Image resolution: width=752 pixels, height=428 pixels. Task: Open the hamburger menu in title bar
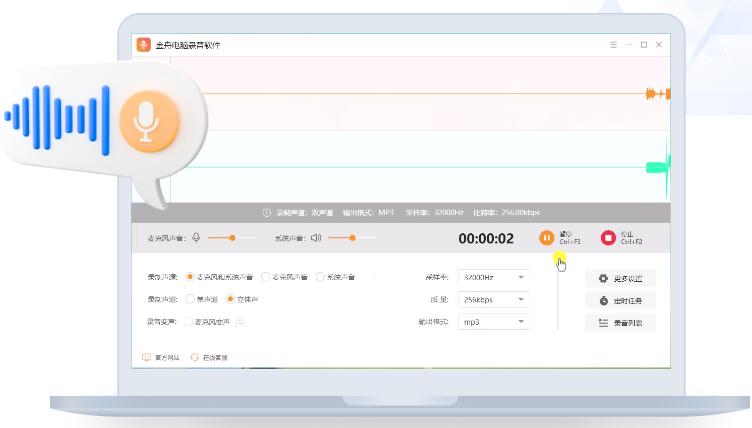coord(613,45)
